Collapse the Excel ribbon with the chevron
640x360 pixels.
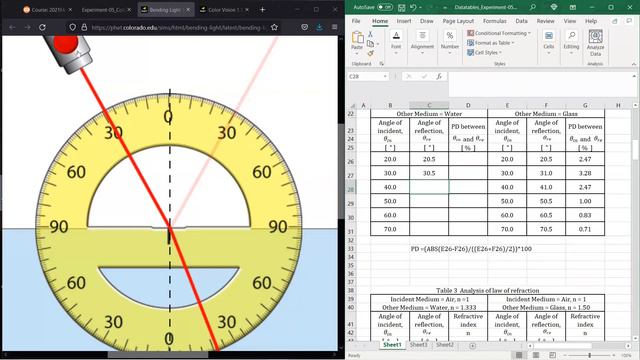(x=633, y=64)
